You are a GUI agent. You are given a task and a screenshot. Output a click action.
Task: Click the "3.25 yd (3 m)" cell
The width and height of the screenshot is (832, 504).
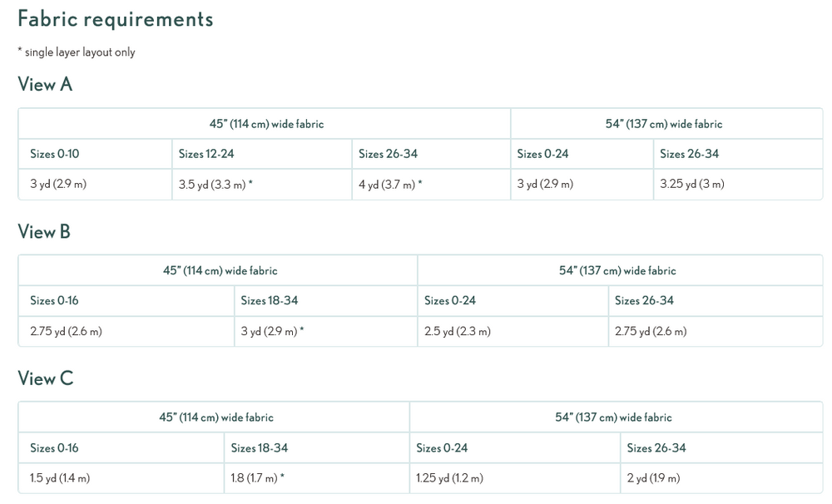click(x=691, y=185)
